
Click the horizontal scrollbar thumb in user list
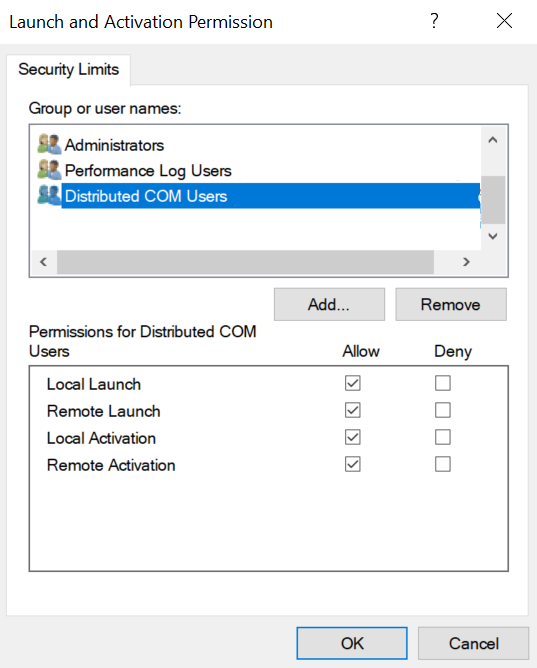tap(245, 262)
